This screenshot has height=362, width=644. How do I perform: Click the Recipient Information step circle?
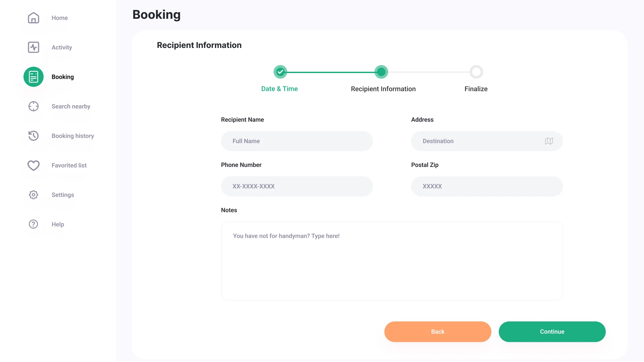[x=381, y=72]
